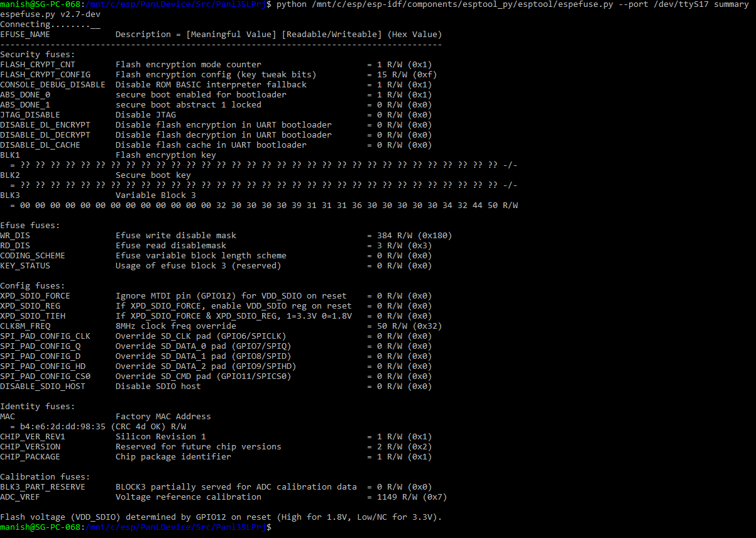The height and width of the screenshot is (538, 756).
Task: Click the CHIP_PACKAGE identifier entry
Action: (x=32, y=456)
